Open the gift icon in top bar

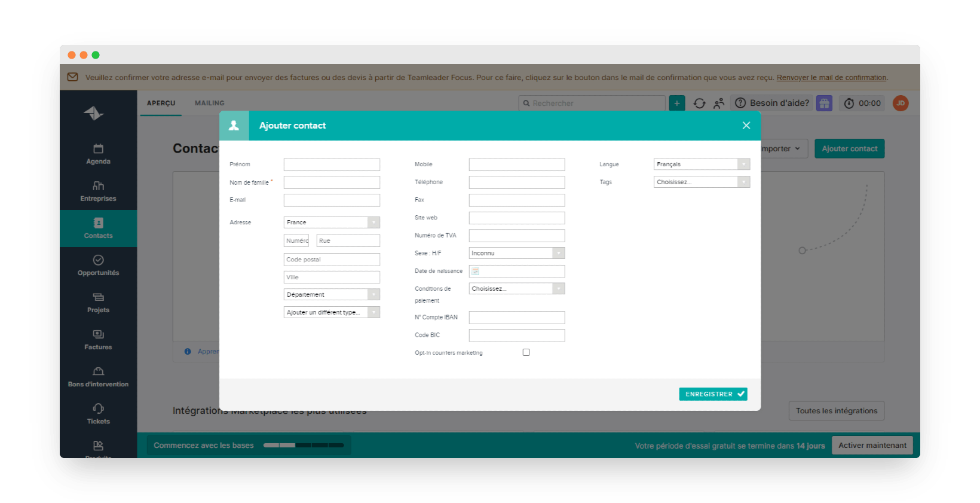click(x=825, y=103)
